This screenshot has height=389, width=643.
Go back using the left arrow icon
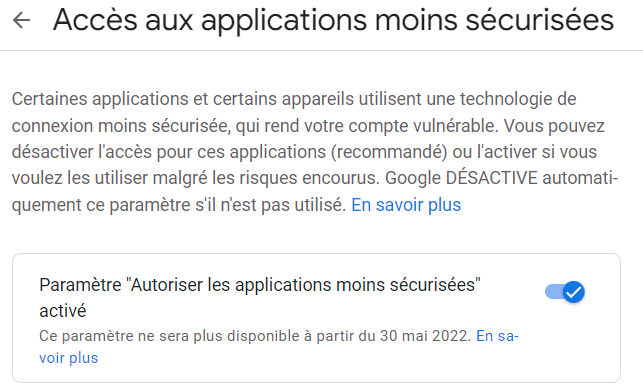point(21,20)
